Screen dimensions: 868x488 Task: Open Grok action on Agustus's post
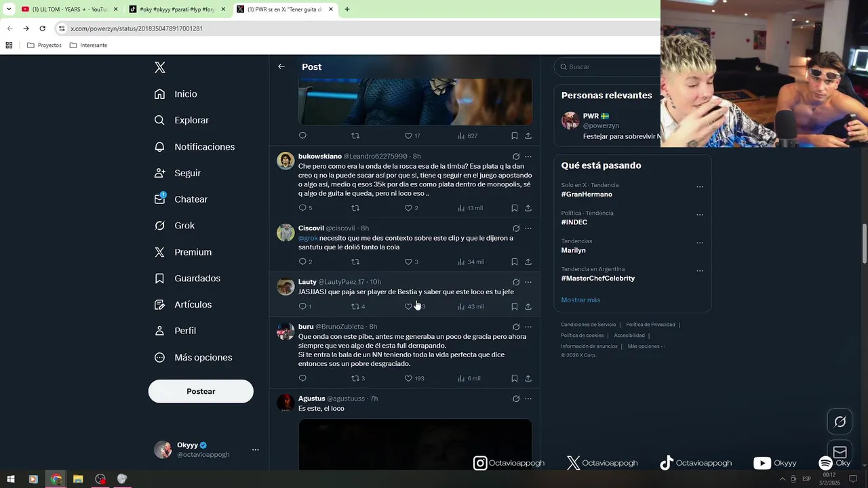point(516,399)
